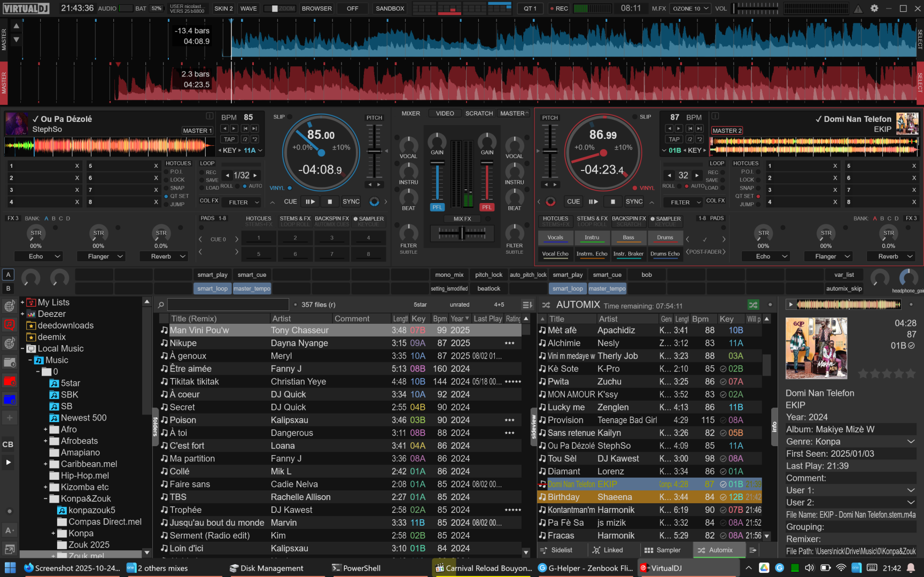Toggle VINYL mode on the right deck
Viewport: 924px width, 577px height.
(643, 188)
